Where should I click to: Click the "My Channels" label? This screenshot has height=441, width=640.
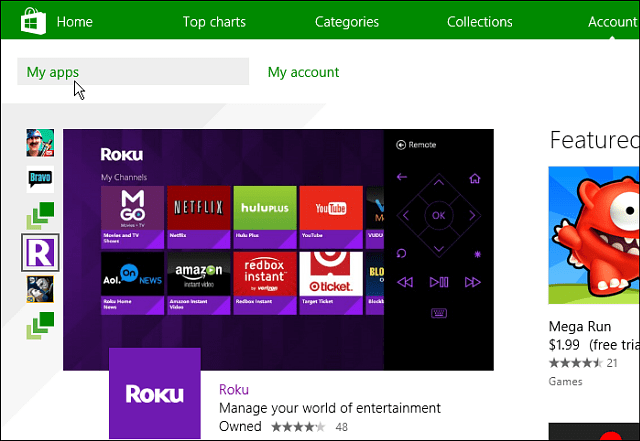124,177
